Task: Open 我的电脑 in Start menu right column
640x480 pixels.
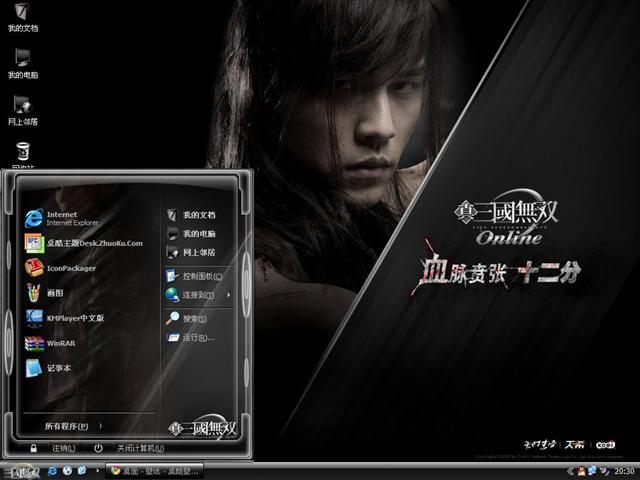Action: [x=191, y=233]
